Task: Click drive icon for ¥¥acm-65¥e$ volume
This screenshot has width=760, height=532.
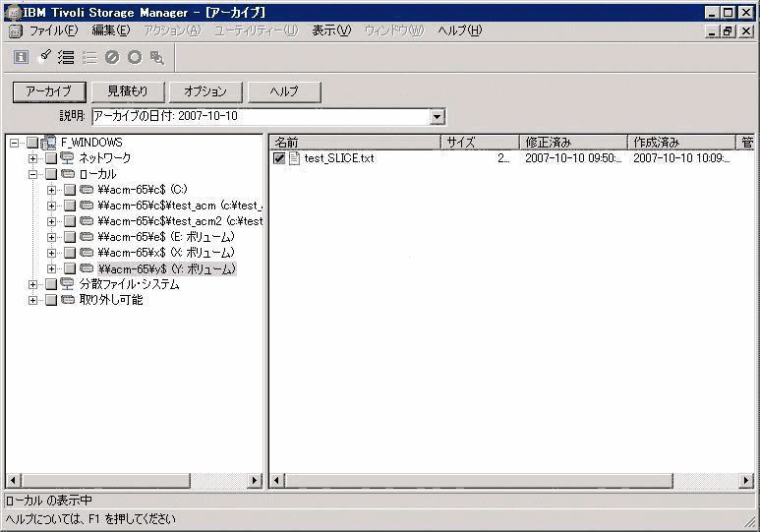Action: (x=87, y=237)
